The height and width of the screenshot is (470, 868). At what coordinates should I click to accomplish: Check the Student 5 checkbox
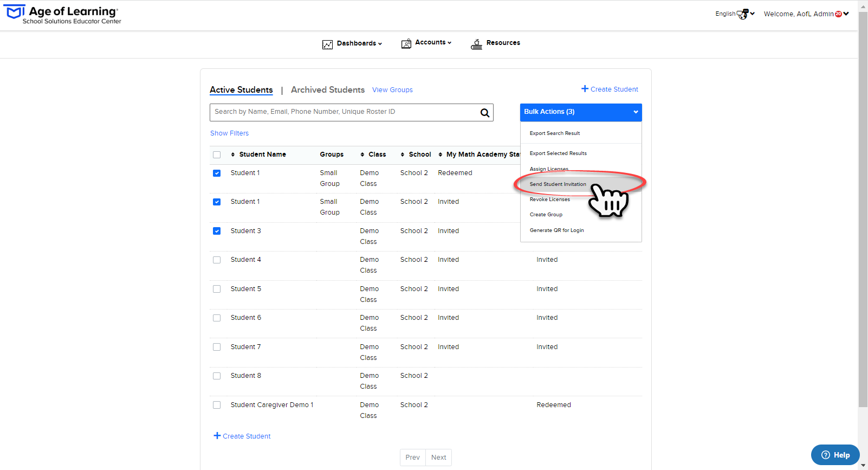tap(217, 289)
